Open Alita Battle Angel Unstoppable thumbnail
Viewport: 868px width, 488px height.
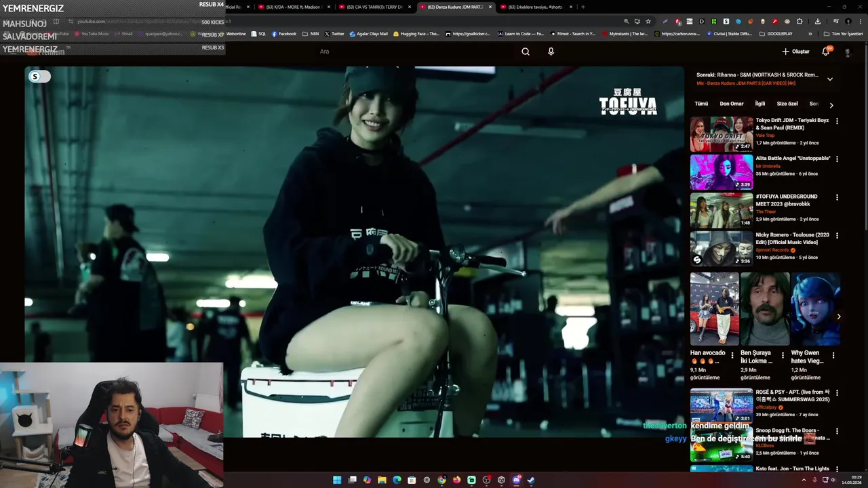pyautogui.click(x=722, y=172)
